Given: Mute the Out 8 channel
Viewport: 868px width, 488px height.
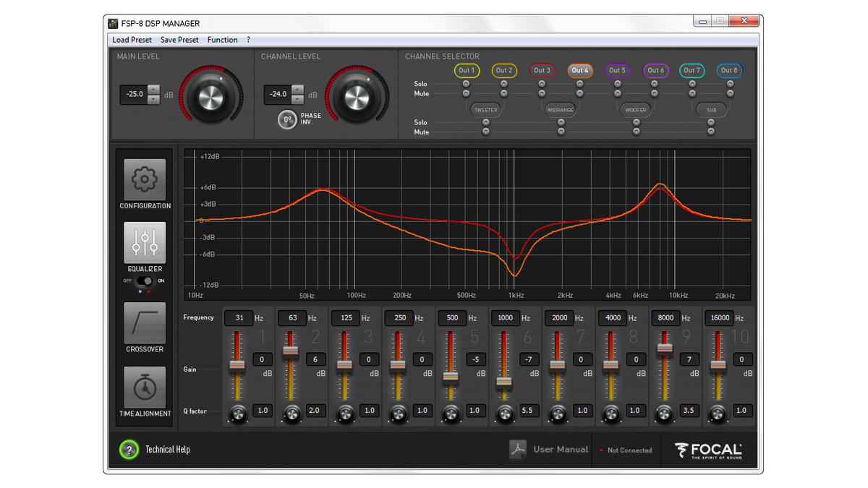Looking at the screenshot, I should pyautogui.click(x=730, y=93).
